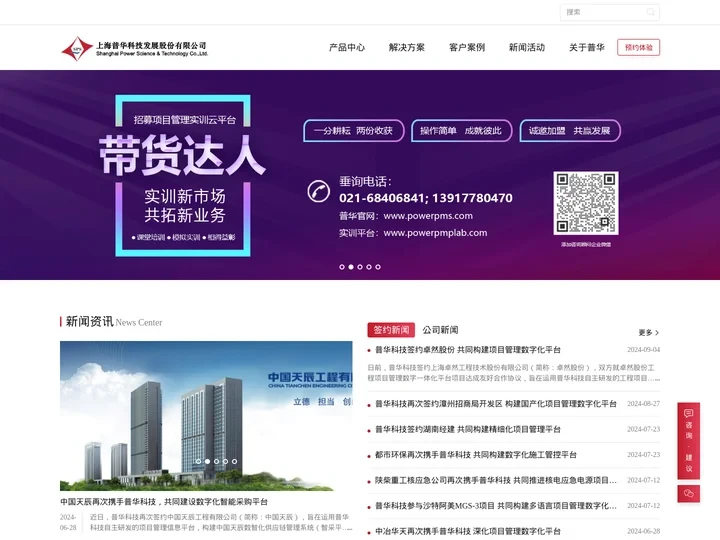This screenshot has width=720, height=540.
Task: Click the 预约体验 button
Action: [638, 47]
